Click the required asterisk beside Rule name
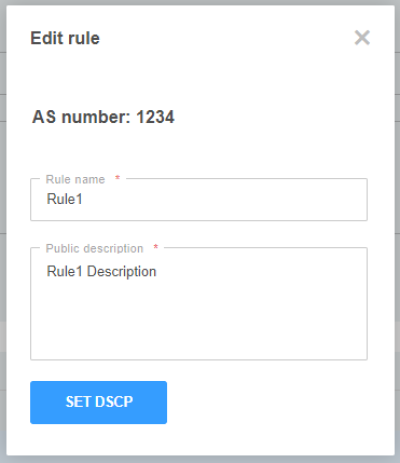 (x=117, y=178)
